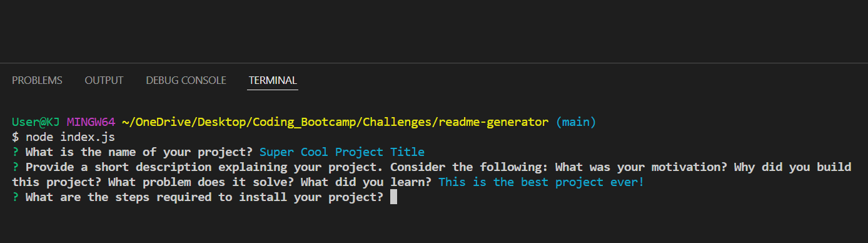Focus the terminal cursor block after install prompt

coord(393,197)
